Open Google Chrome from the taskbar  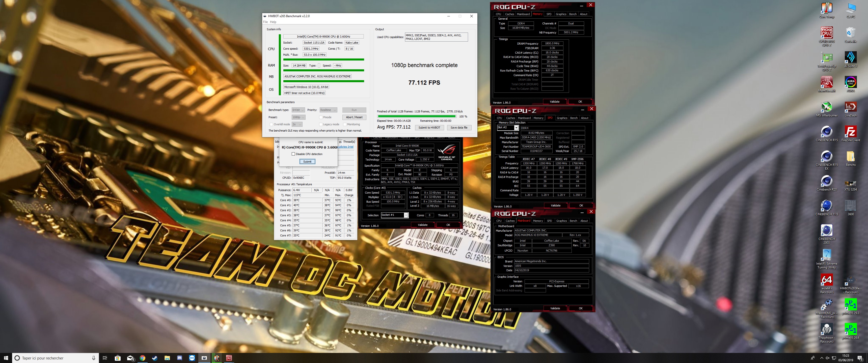click(143, 358)
